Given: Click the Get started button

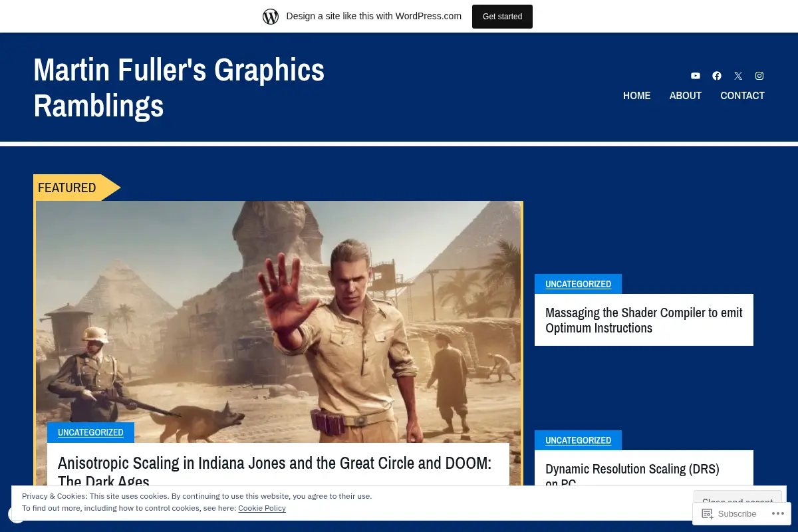Looking at the screenshot, I should coord(502,17).
